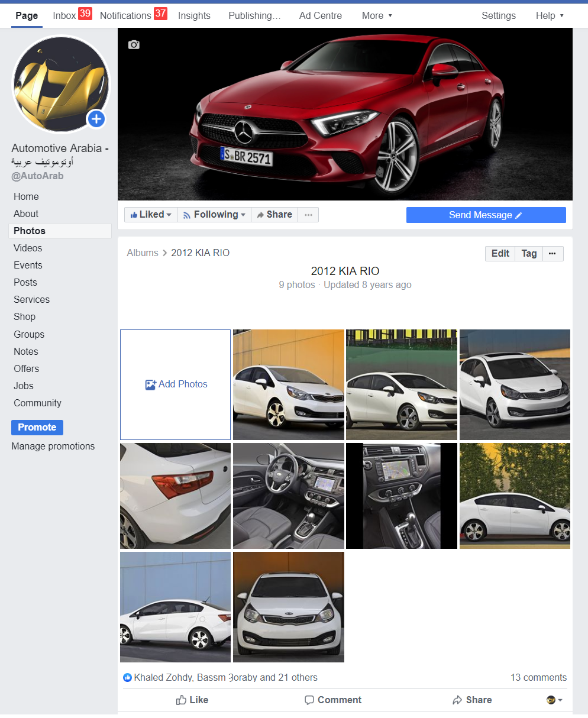This screenshot has width=588, height=718.
Task: Open the red Mercedes cover photo
Action: pos(345,114)
